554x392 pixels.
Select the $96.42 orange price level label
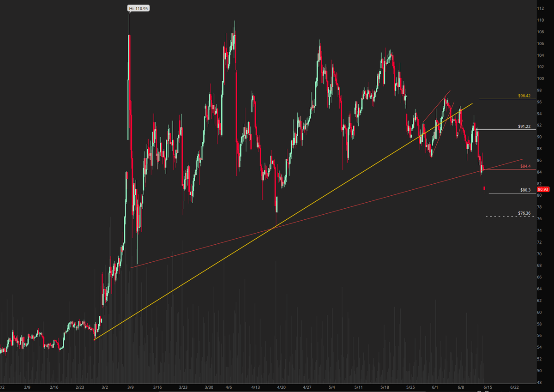pos(524,96)
